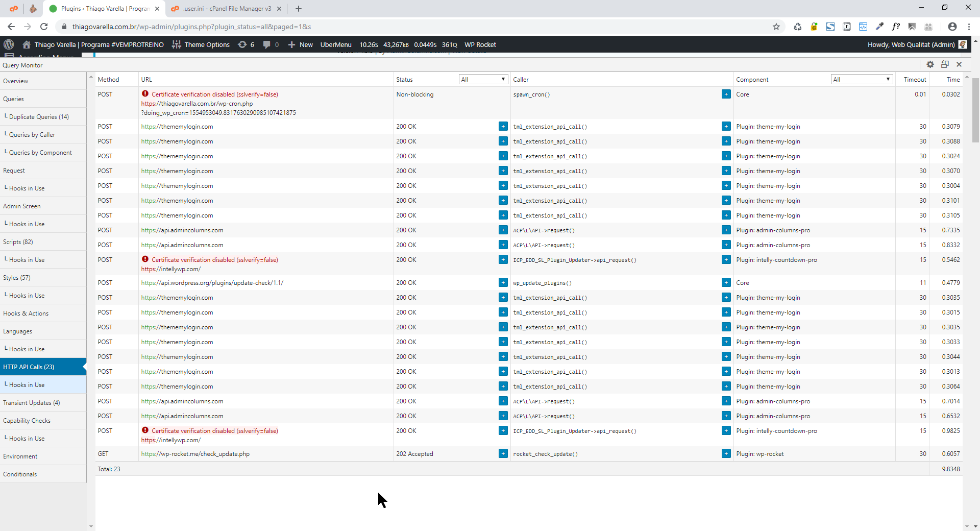The height and width of the screenshot is (531, 980).
Task: Expand caller details in the 0.7335 time row
Action: (726, 230)
